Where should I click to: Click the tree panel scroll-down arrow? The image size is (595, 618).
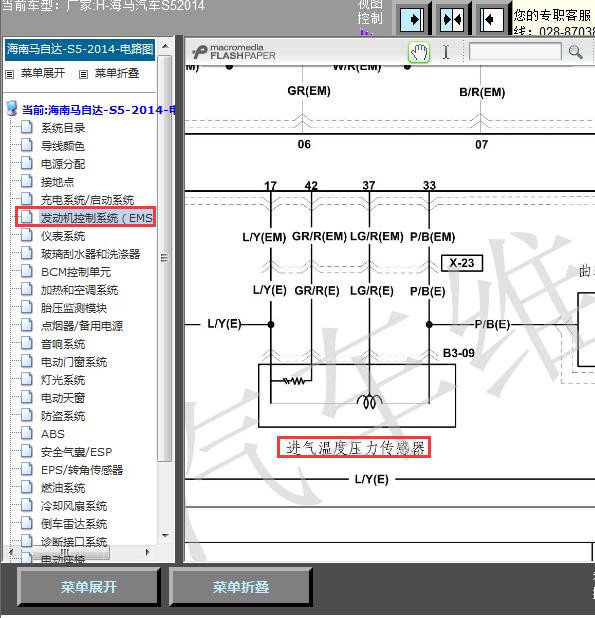[x=165, y=536]
